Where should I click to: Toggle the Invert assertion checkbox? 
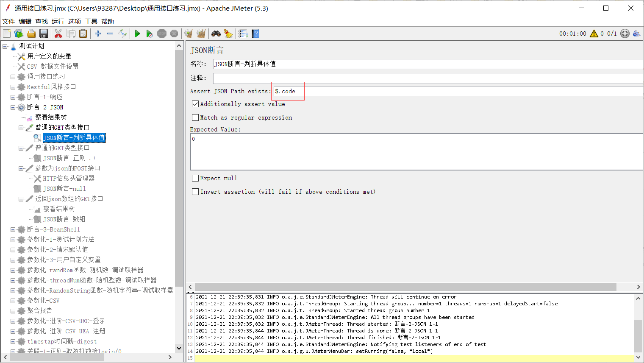pyautogui.click(x=195, y=192)
